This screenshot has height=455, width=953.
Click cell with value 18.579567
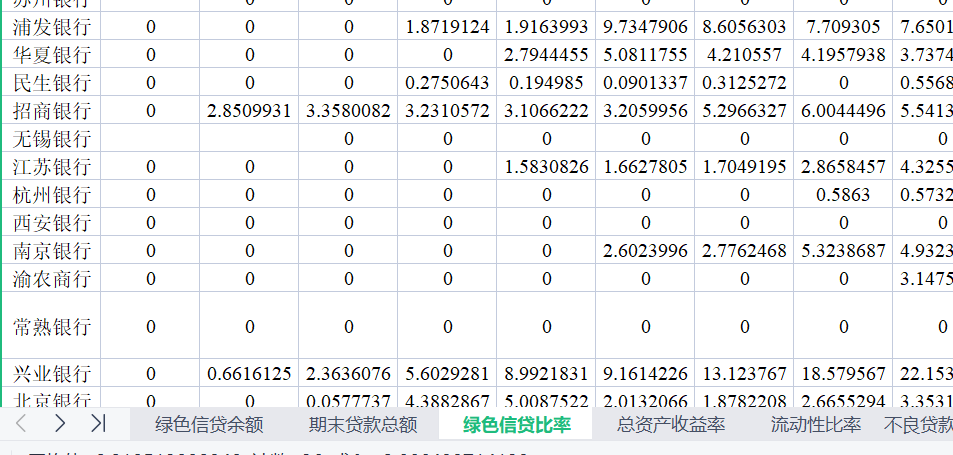(844, 373)
